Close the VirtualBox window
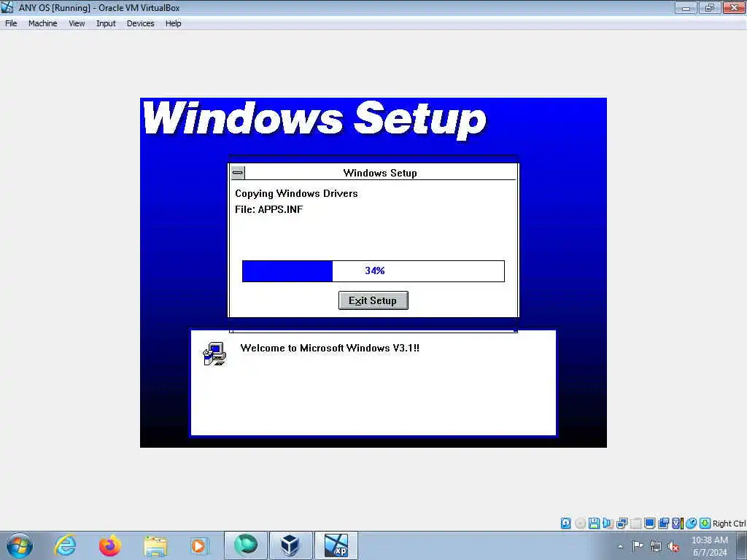The height and width of the screenshot is (560, 747). point(734,7)
